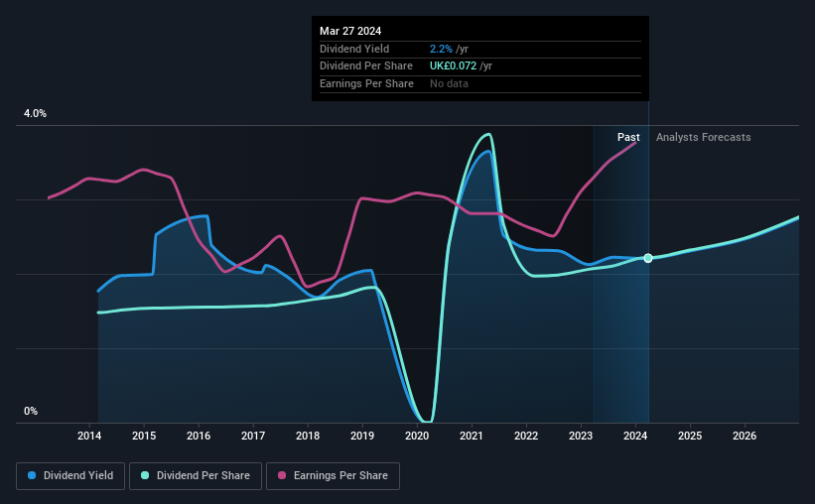Click the UK£0.072 dividend per share value

453,66
